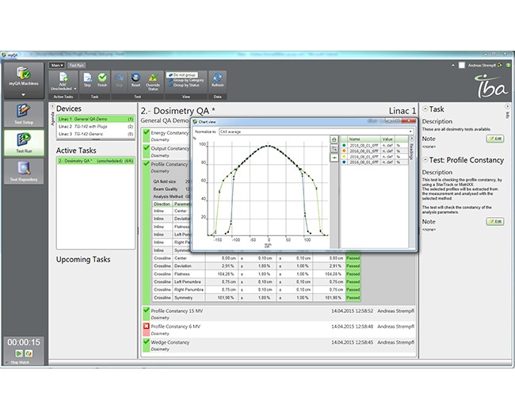Click Crossline Left Penumbra parameter cell
This screenshot has height=420, width=515.
189,282
